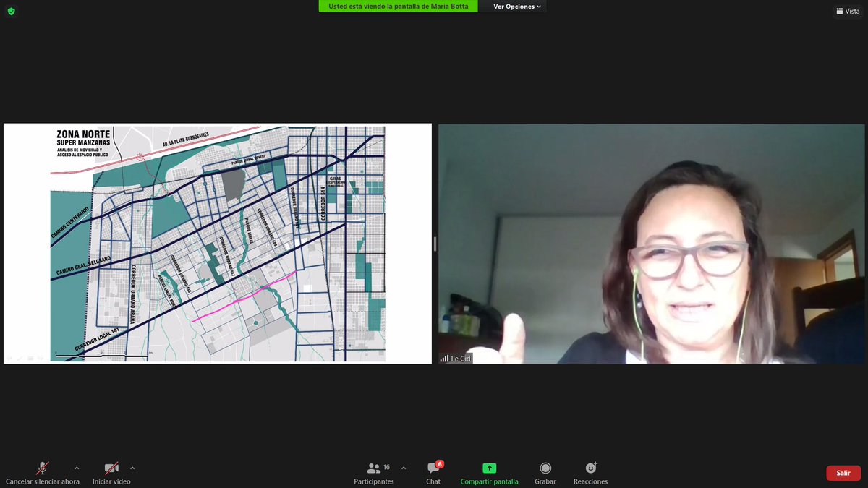Change layout with the Vista button

(848, 11)
